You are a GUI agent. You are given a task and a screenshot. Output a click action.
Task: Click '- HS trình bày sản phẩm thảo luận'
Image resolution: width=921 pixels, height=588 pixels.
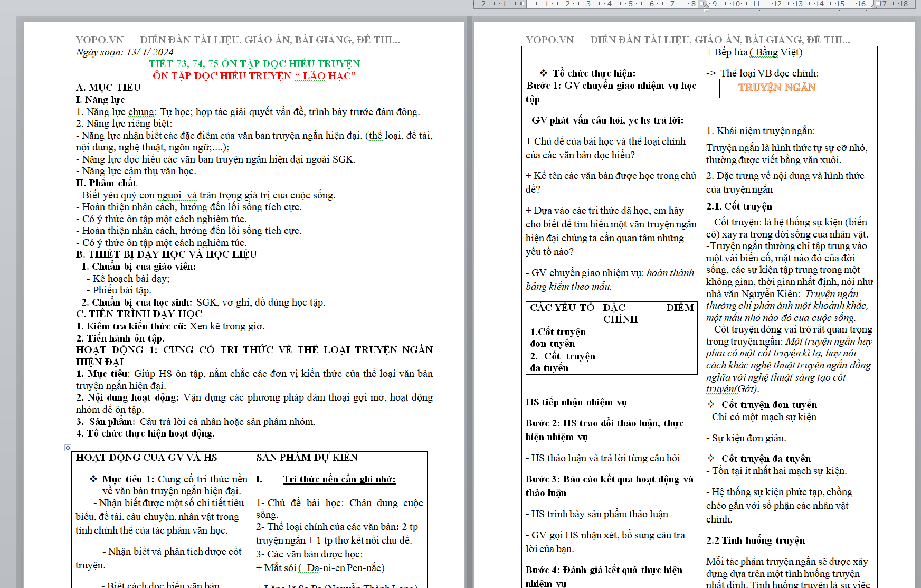tap(597, 514)
